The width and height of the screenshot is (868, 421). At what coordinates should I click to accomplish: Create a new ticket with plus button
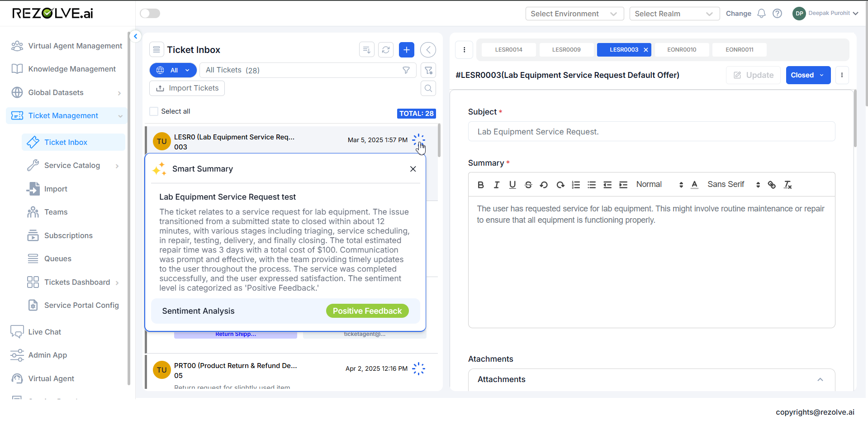[407, 50]
